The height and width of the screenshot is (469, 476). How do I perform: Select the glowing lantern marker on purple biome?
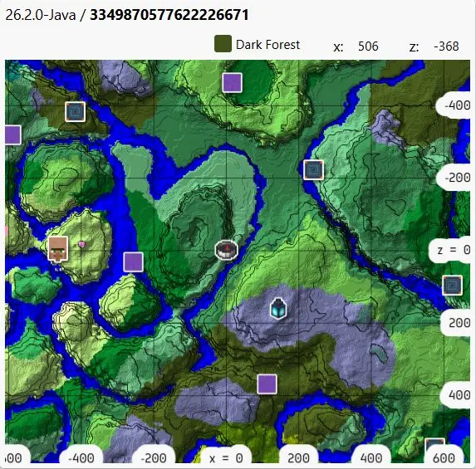point(278,309)
